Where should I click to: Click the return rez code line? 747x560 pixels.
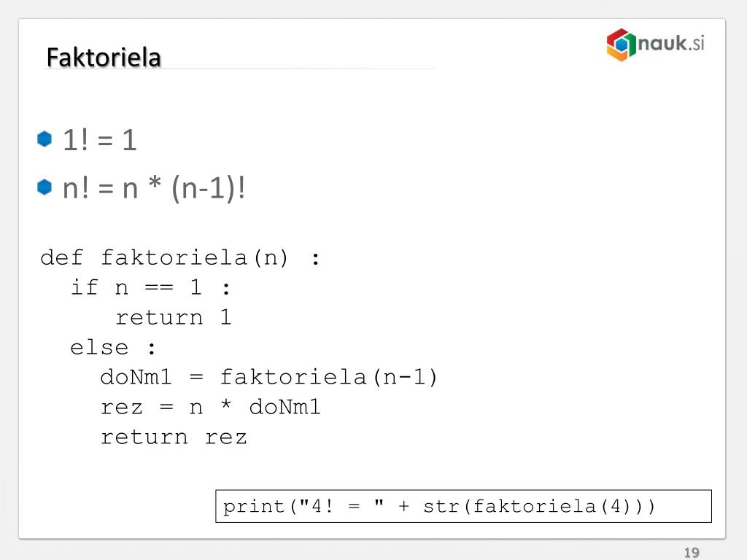[174, 437]
